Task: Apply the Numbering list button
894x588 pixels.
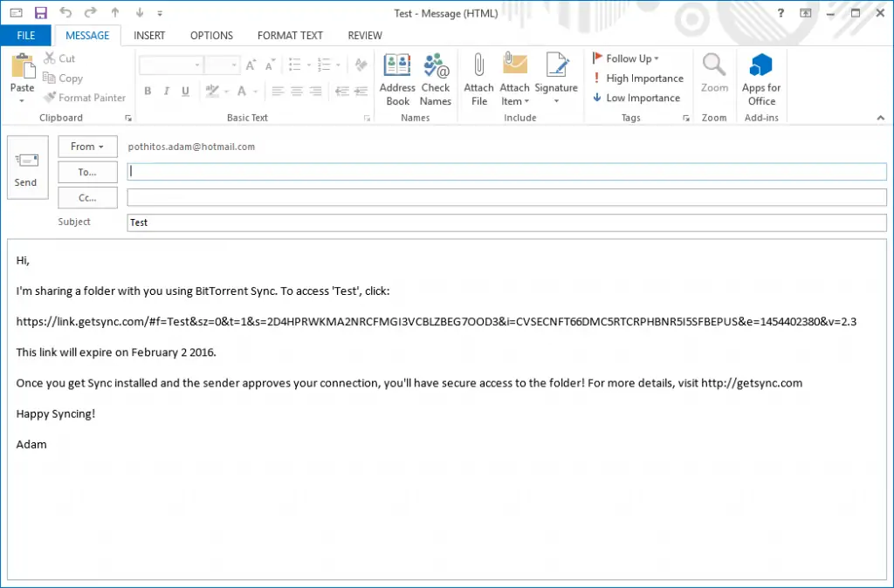Action: coord(324,65)
